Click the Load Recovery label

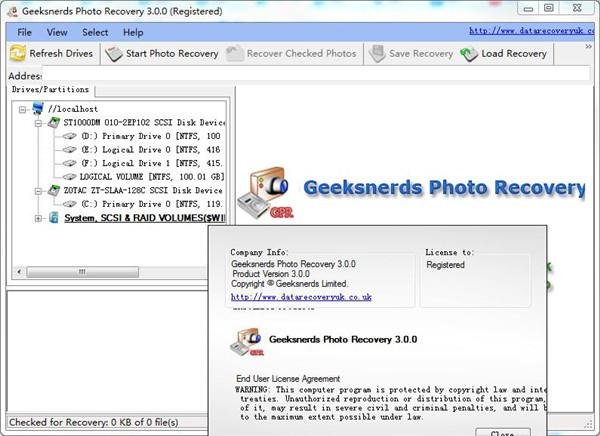514,53
